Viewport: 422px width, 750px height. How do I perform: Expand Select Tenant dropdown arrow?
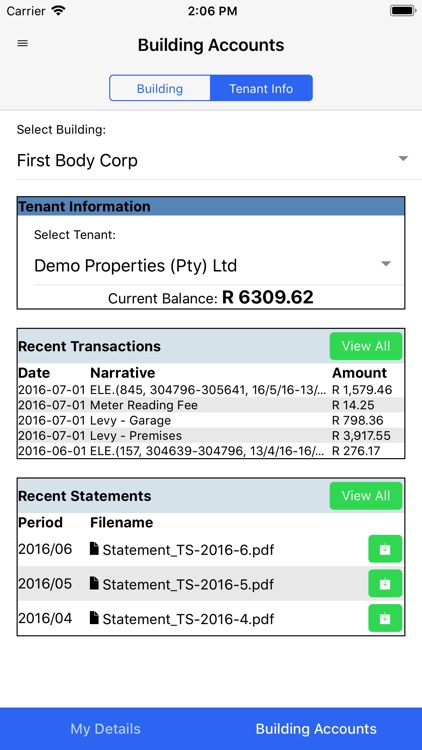386,264
